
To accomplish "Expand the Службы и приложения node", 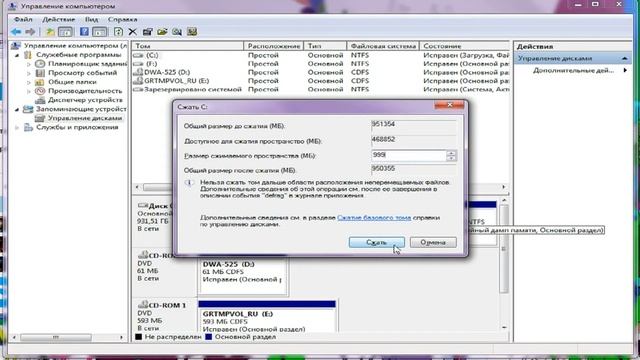I will pyautogui.click(x=17, y=127).
